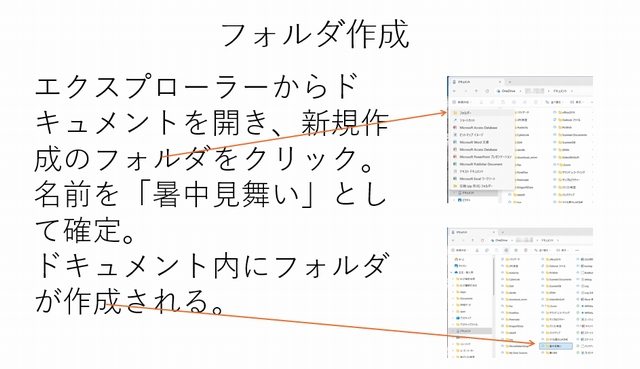
Task: Click Up arrow in upper Explorer navigation
Action: 476,91
